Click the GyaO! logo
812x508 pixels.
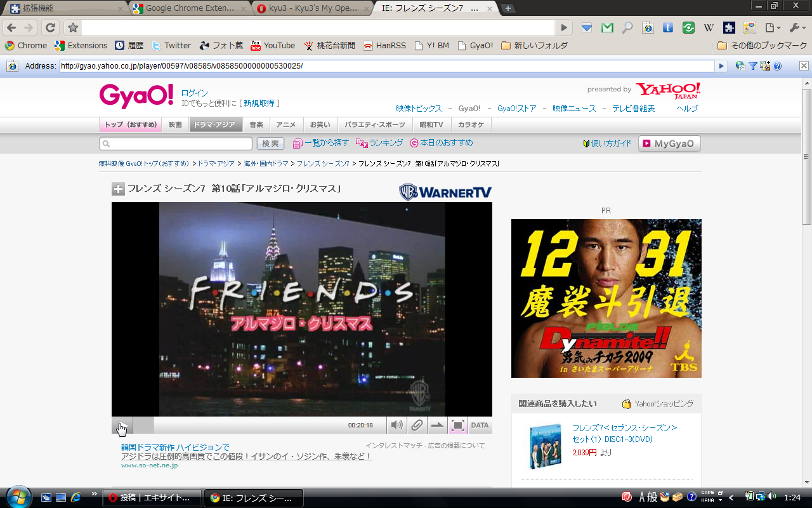136,95
